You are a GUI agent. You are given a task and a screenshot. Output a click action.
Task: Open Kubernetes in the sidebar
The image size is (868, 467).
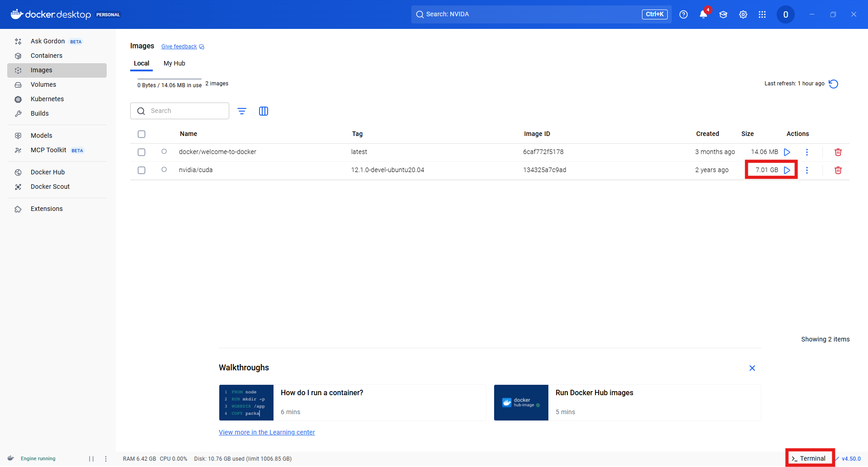click(x=57, y=99)
